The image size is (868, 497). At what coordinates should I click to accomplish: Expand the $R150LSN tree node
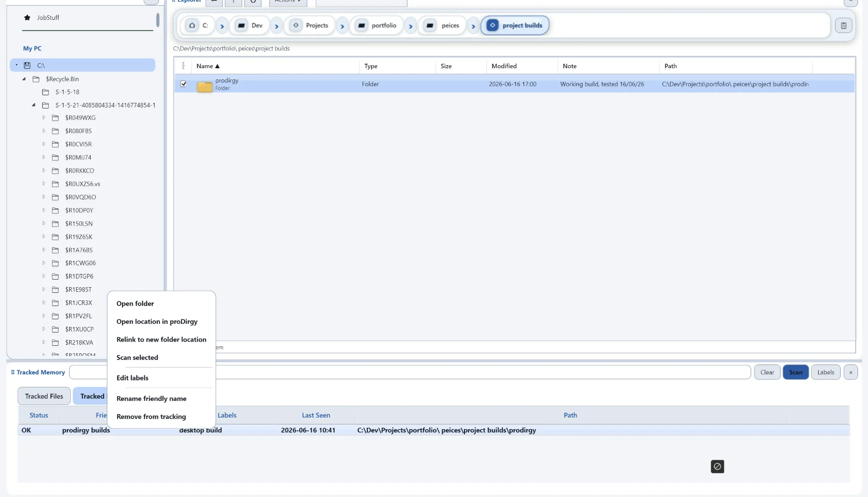[x=44, y=224]
